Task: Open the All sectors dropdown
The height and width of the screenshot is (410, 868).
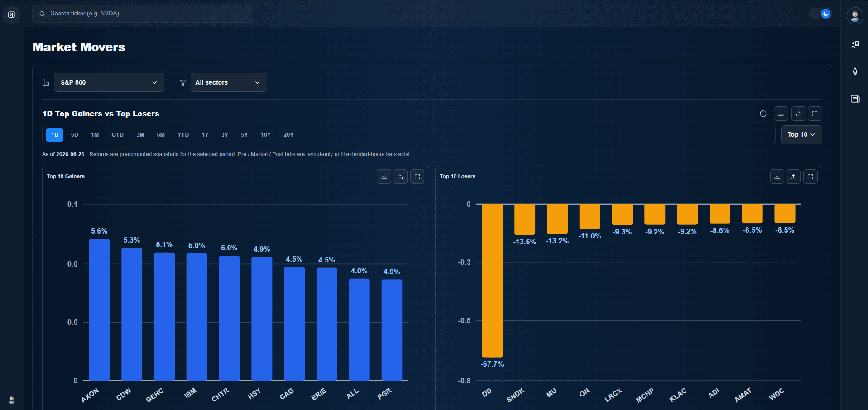Action: (x=229, y=82)
